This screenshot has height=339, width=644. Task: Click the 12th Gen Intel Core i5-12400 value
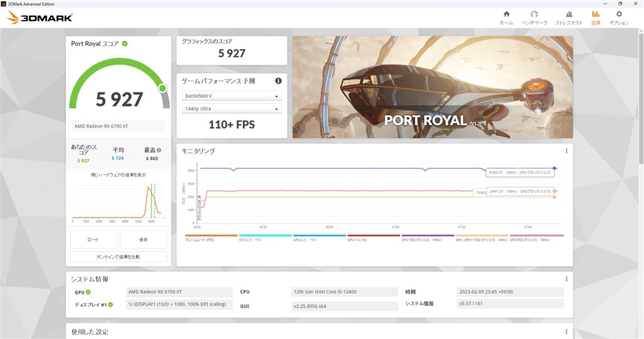[345, 292]
